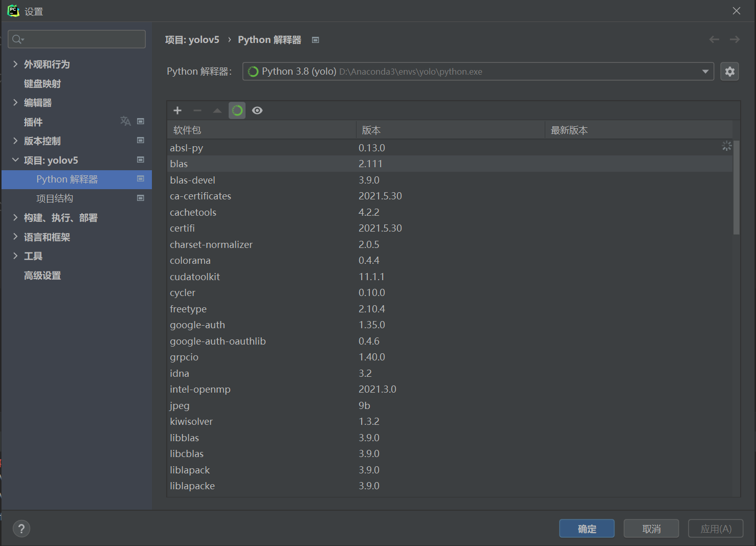Collapse the 项目: yolov5 section
Viewport: 756px width, 546px height.
coord(15,160)
